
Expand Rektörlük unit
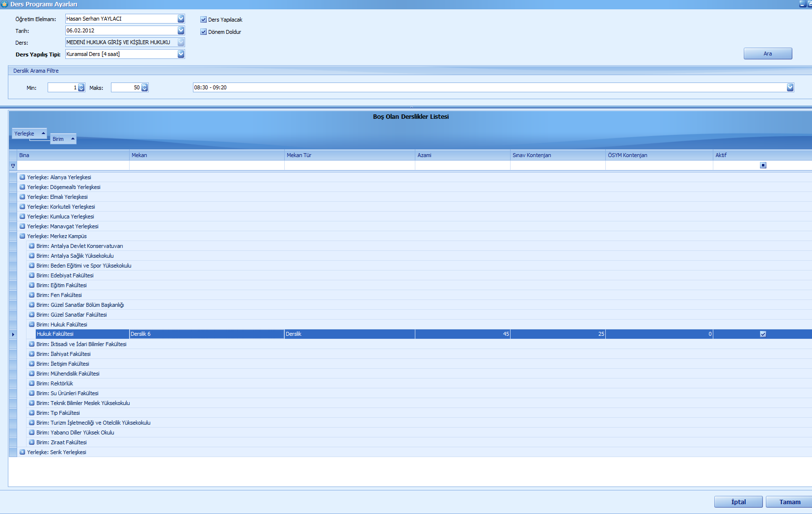[x=31, y=383]
